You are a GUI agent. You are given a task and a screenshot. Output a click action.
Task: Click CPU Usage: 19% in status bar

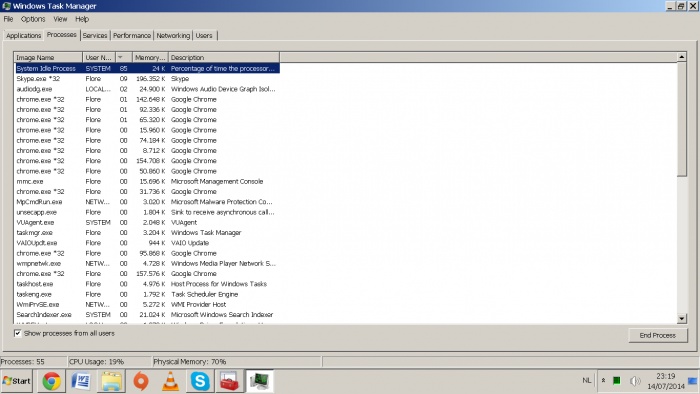point(96,362)
